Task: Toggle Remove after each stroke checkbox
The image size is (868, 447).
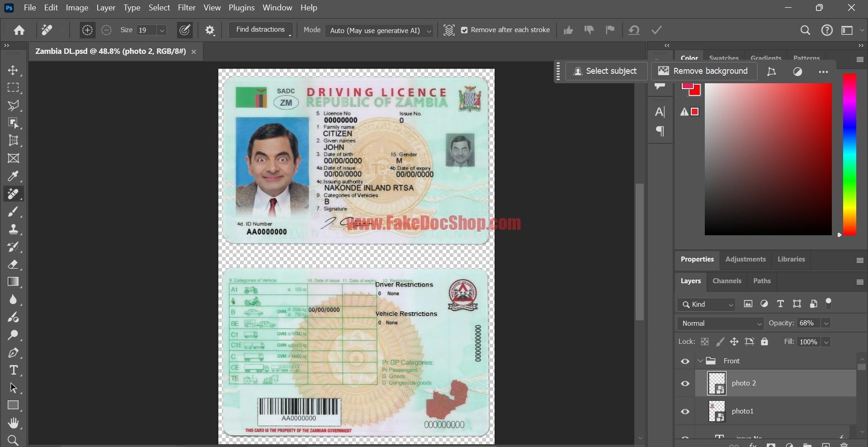Action: (464, 30)
